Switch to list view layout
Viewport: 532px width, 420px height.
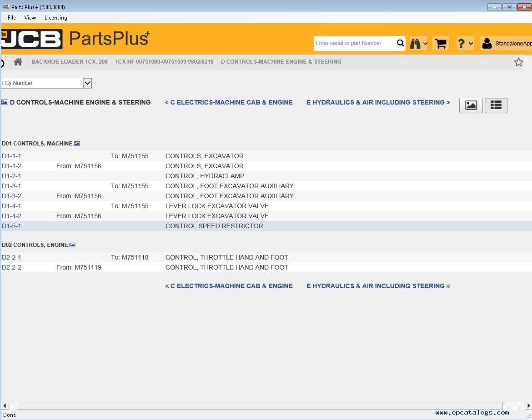[496, 105]
